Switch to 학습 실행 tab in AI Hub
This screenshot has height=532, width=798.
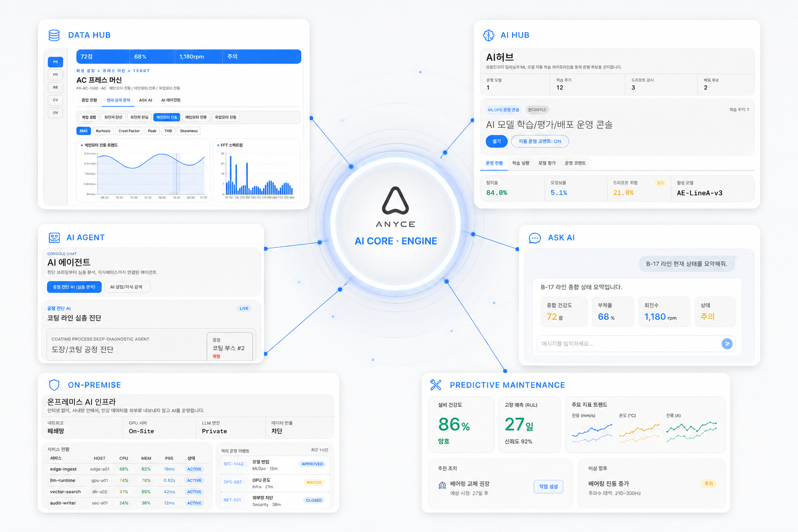(521, 163)
